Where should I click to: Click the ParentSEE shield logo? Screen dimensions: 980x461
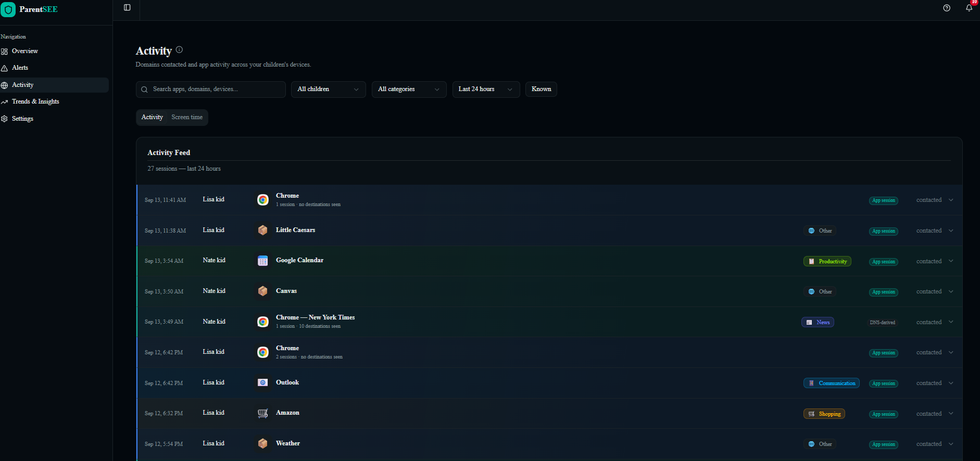click(x=8, y=9)
